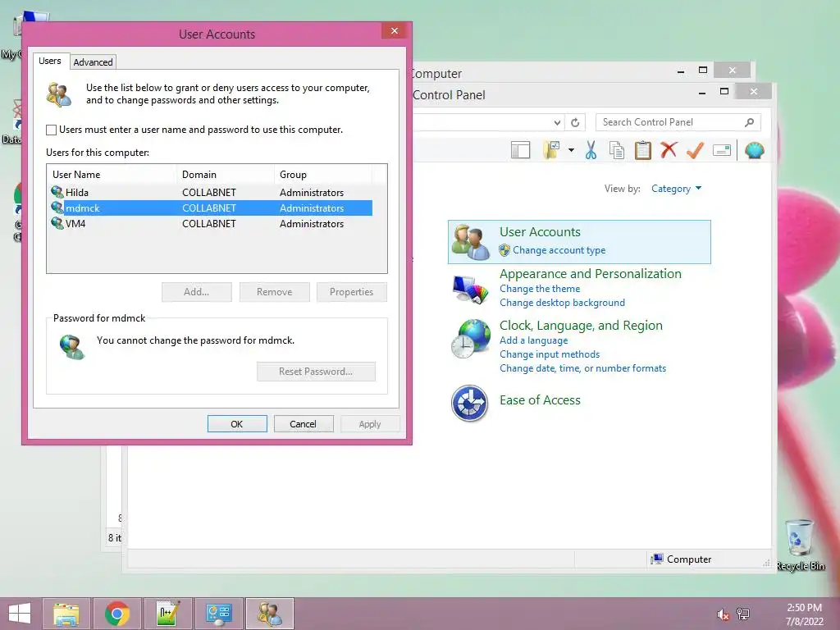This screenshot has width=840, height=630.
Task: Close the User Accounts dialog
Action: [395, 31]
